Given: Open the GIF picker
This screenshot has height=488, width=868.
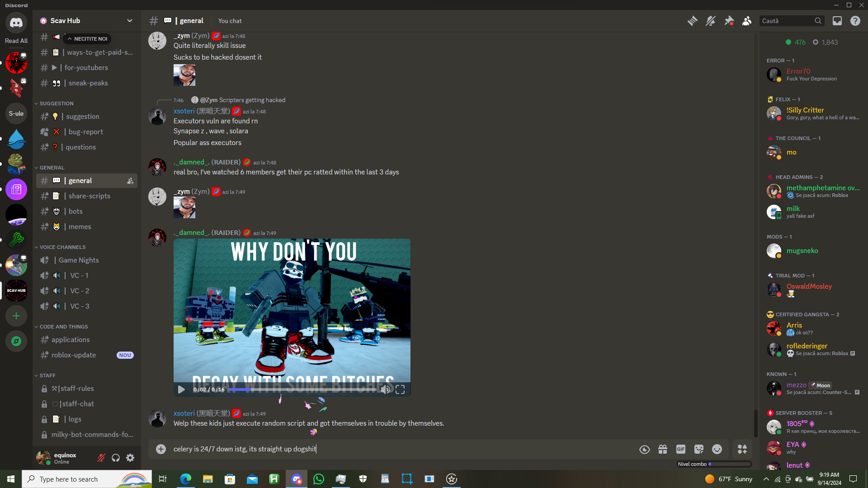Looking at the screenshot, I should 681,449.
